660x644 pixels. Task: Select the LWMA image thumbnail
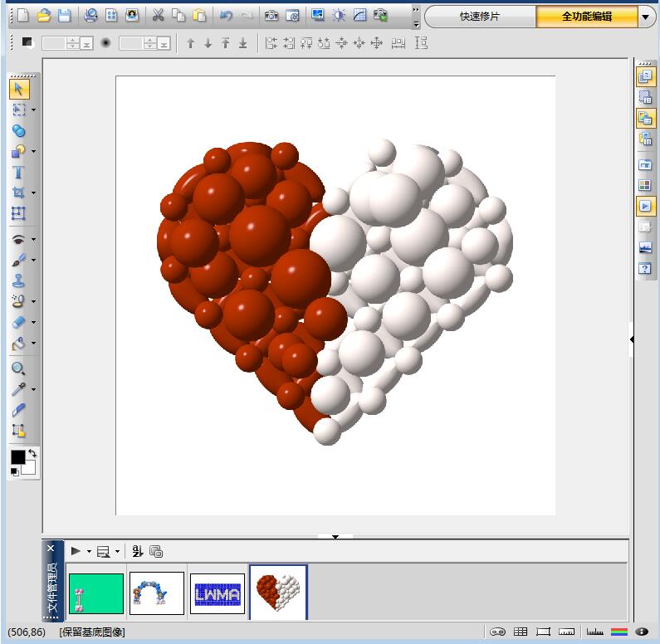218,593
